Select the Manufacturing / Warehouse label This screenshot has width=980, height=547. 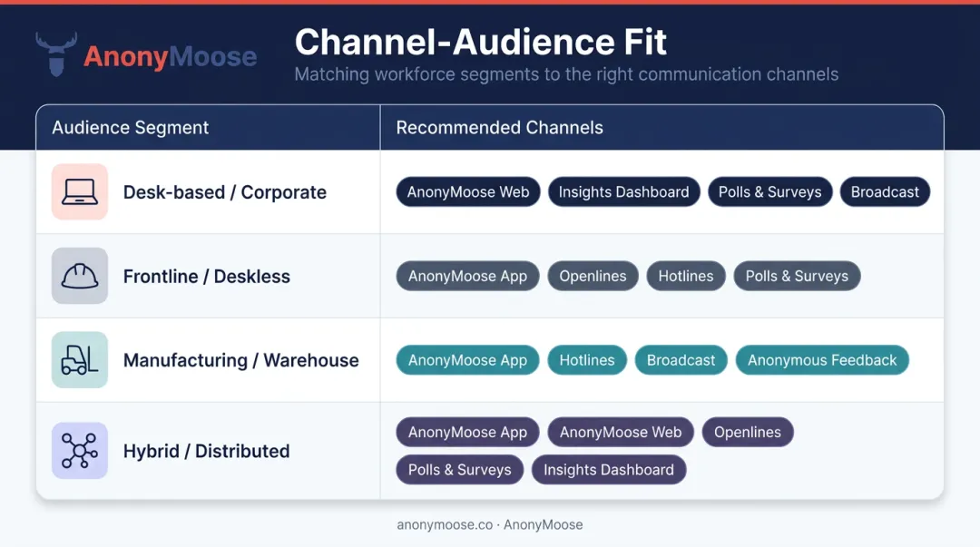coord(240,360)
